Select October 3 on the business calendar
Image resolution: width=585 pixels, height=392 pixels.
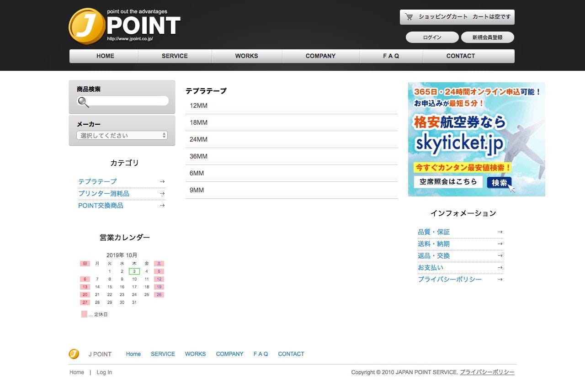point(134,271)
